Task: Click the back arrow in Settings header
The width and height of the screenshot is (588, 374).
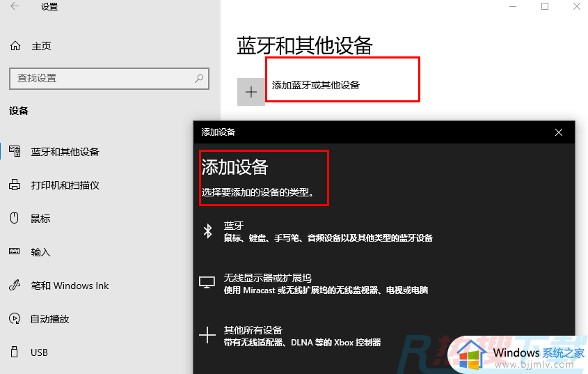Action: [15, 6]
